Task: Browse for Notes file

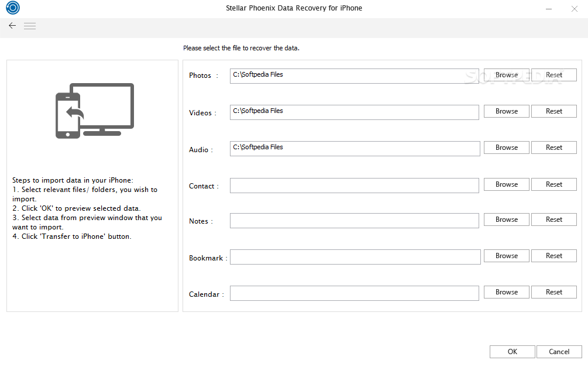Action: coord(506,219)
